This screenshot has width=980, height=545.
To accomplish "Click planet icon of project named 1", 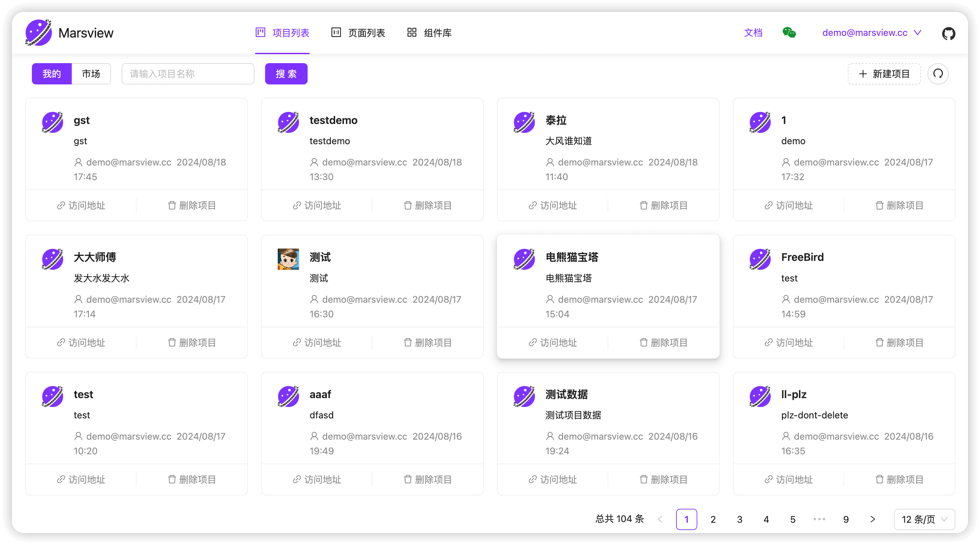I will point(760,122).
